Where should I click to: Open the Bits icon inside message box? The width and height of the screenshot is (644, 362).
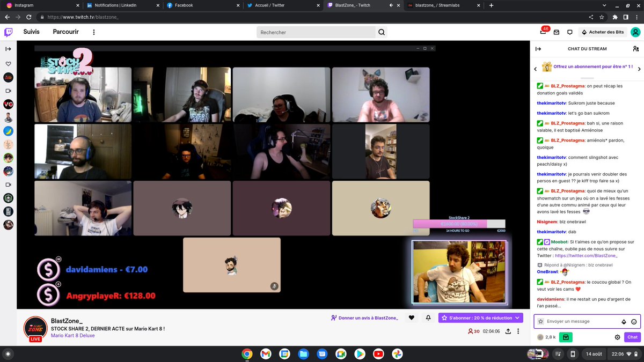tap(624, 322)
